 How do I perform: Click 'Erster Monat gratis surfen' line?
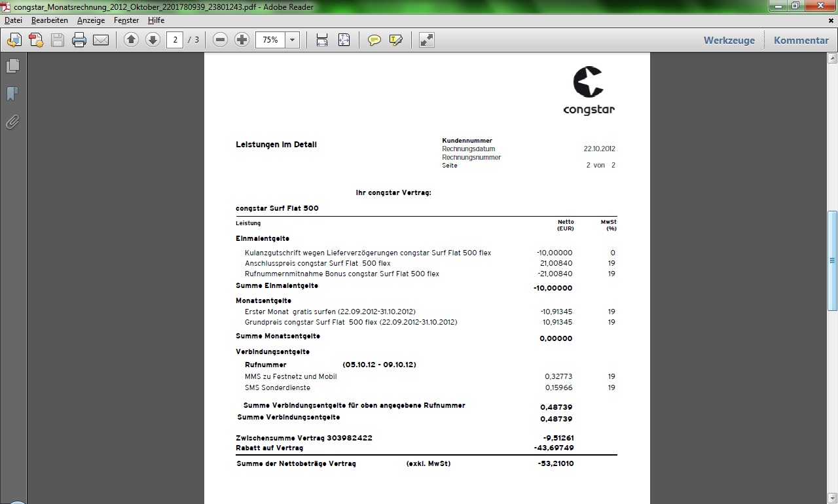click(330, 312)
